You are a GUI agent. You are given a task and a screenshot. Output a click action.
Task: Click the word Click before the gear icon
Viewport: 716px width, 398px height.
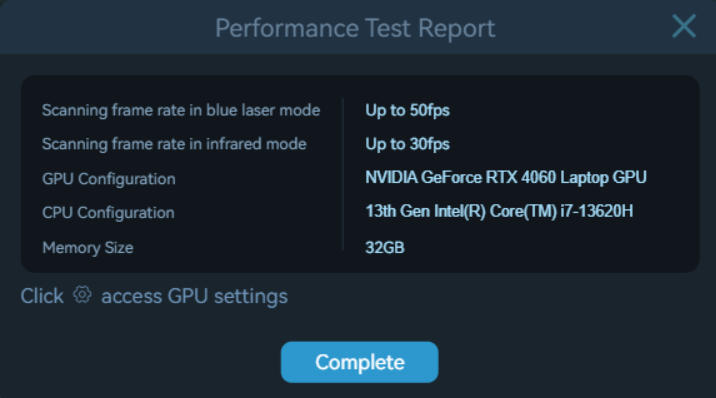(x=42, y=296)
